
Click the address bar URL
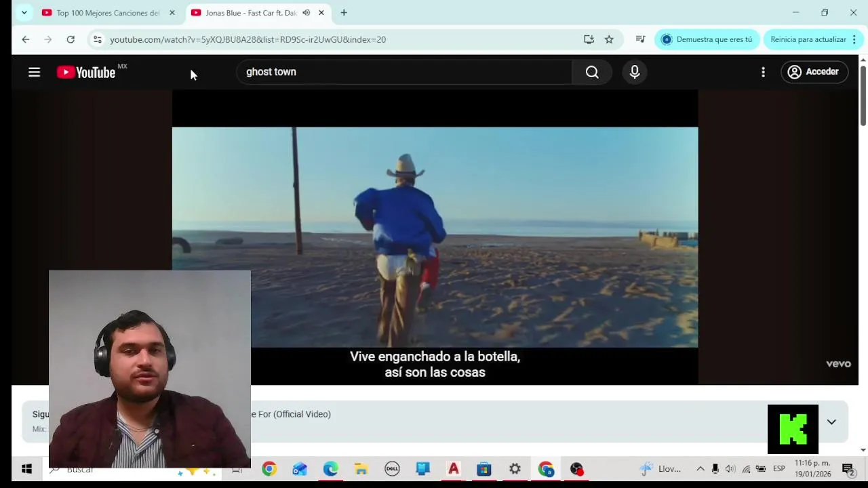coord(248,39)
